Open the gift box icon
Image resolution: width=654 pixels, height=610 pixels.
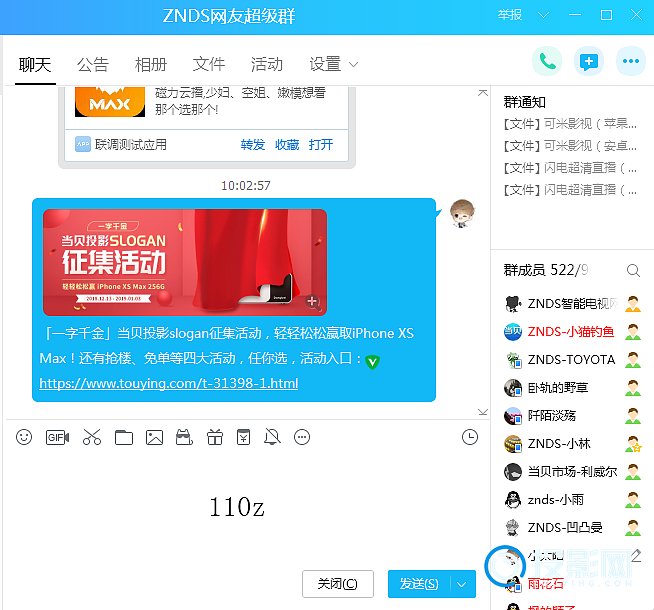point(215,437)
